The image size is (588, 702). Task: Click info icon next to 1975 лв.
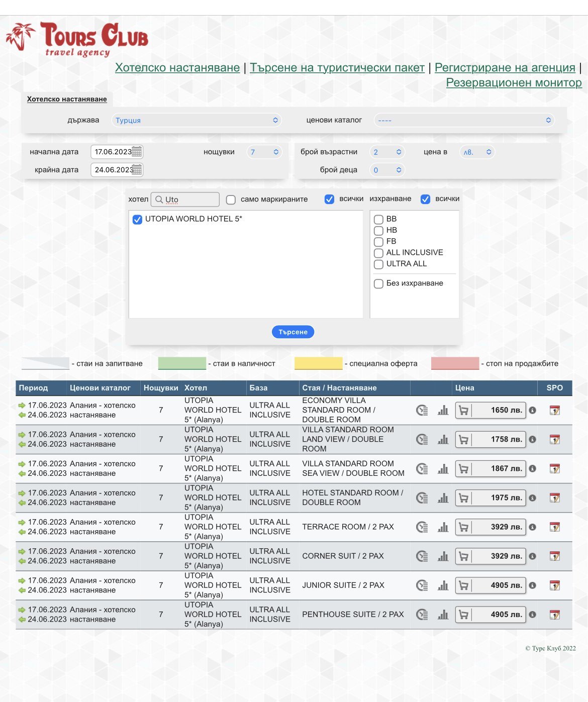pos(532,498)
